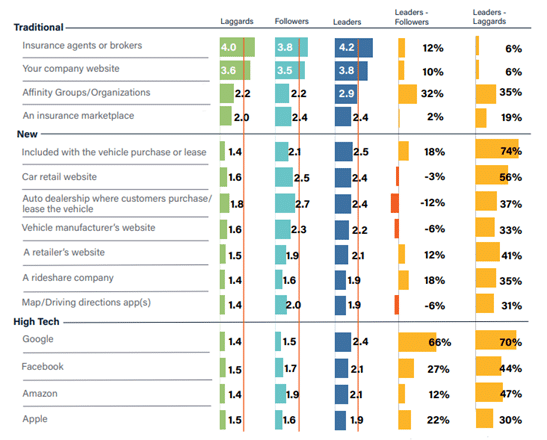Click the Leaders - Laggards column header
Viewport: 547px width, 440px height.
point(489,17)
